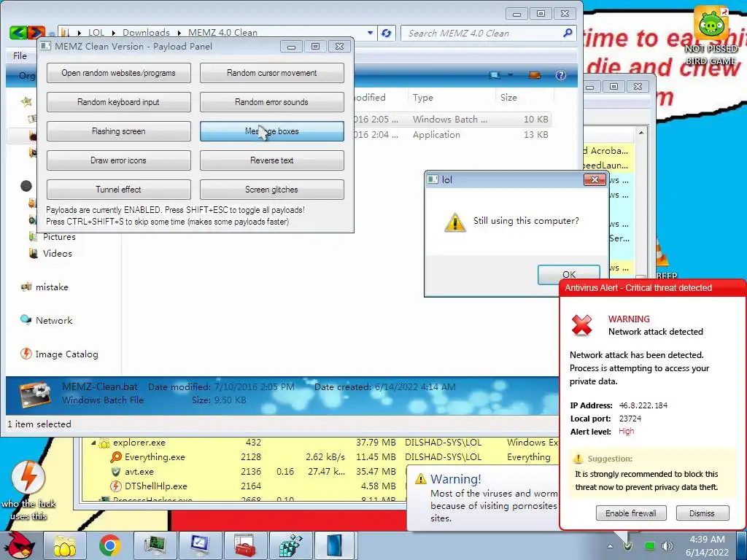The width and height of the screenshot is (747, 560).
Task: Click red X warning icon in Antivirus Alert
Action: coord(581,325)
